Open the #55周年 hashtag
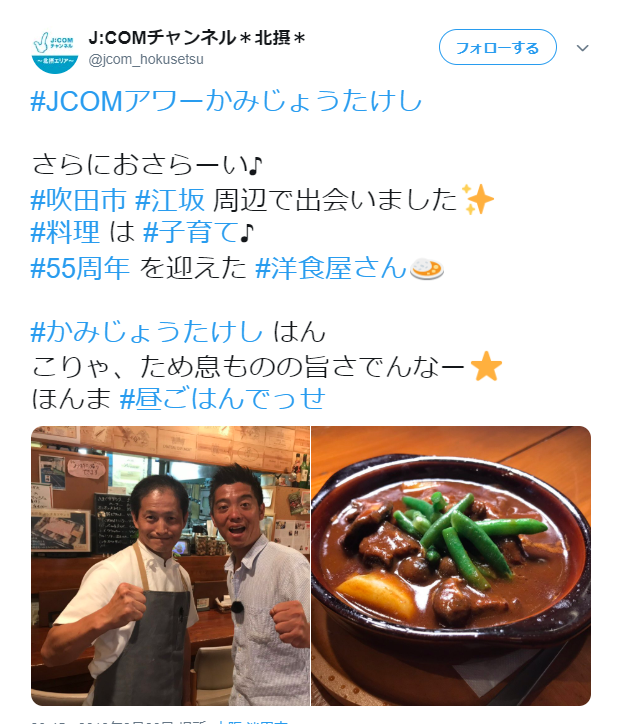The width and height of the screenshot is (621, 724). (x=80, y=268)
